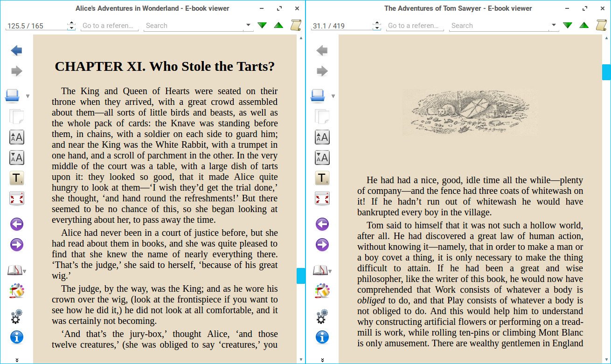
Task: Open bookmarks dropdown arrow in Tom Sawyer window
Action: [333, 96]
